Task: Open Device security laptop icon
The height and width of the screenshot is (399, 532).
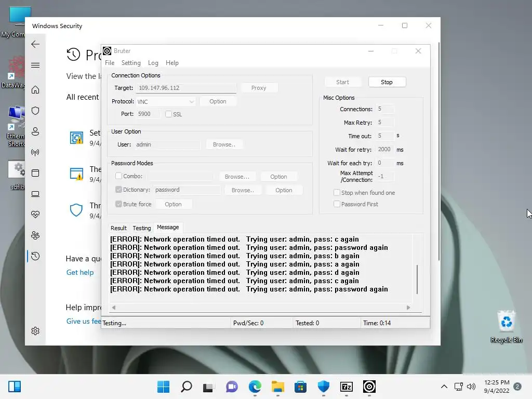Action: click(35, 194)
